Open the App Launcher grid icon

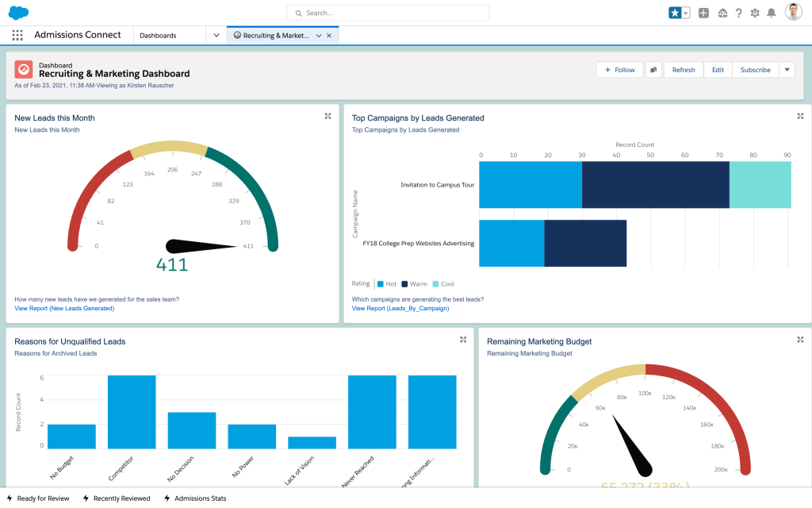(17, 36)
